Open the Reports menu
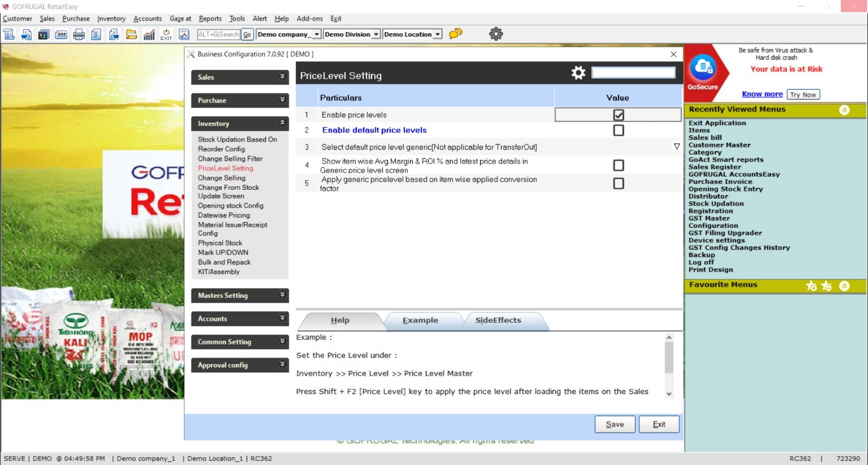868x465 pixels. 210,18
